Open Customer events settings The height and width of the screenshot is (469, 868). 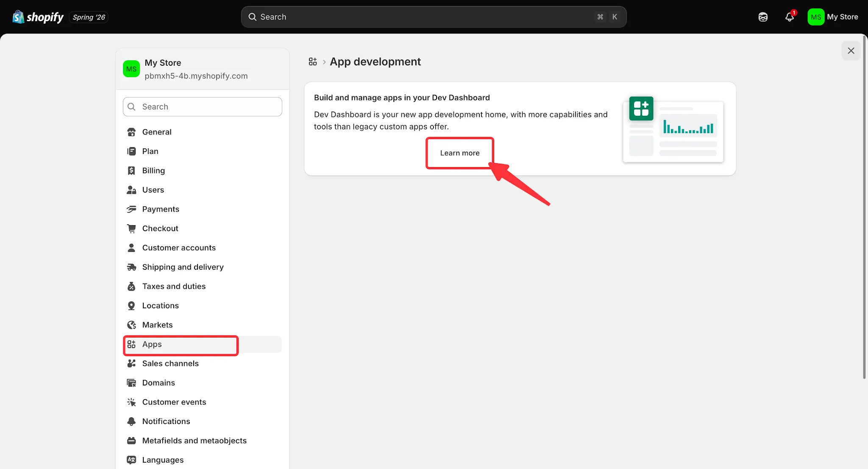tap(203, 402)
